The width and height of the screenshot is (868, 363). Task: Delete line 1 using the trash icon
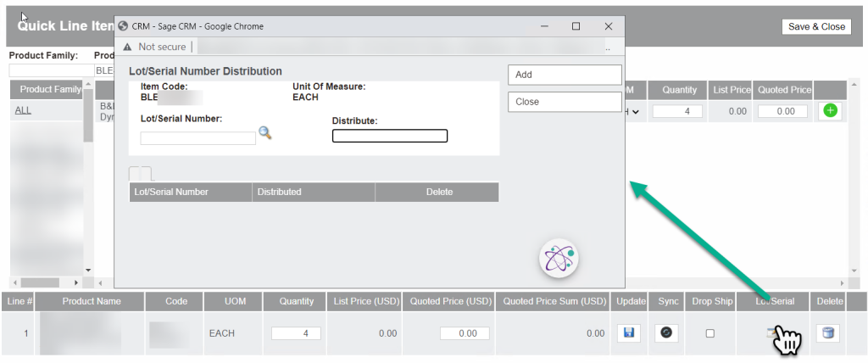tap(827, 332)
